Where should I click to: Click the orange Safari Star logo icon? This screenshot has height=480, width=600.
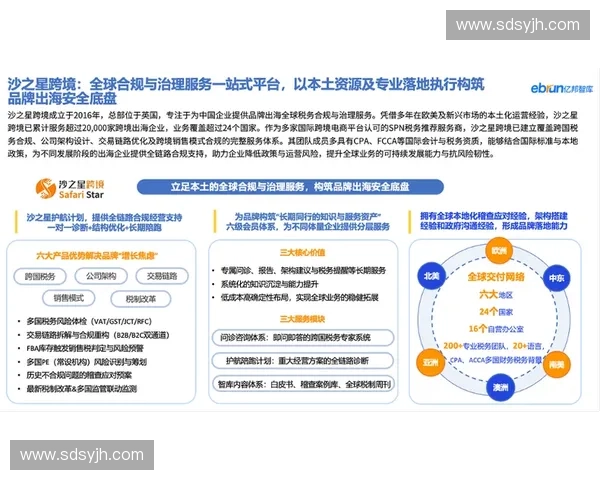(46, 188)
